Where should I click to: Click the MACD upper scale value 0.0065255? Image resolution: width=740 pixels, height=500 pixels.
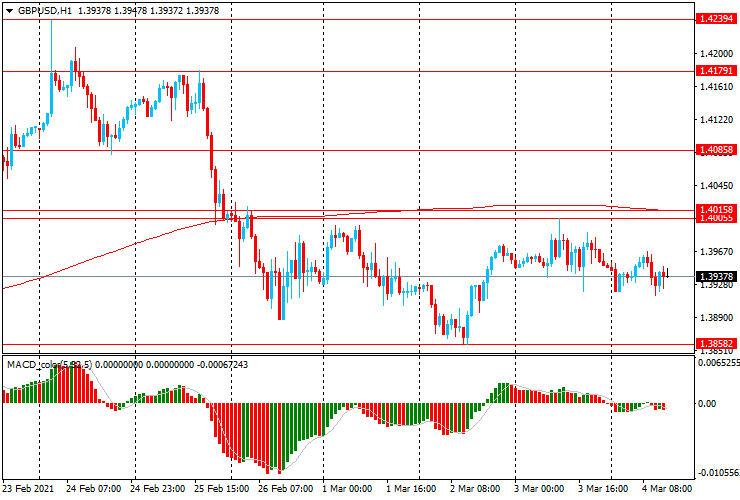[x=718, y=363]
